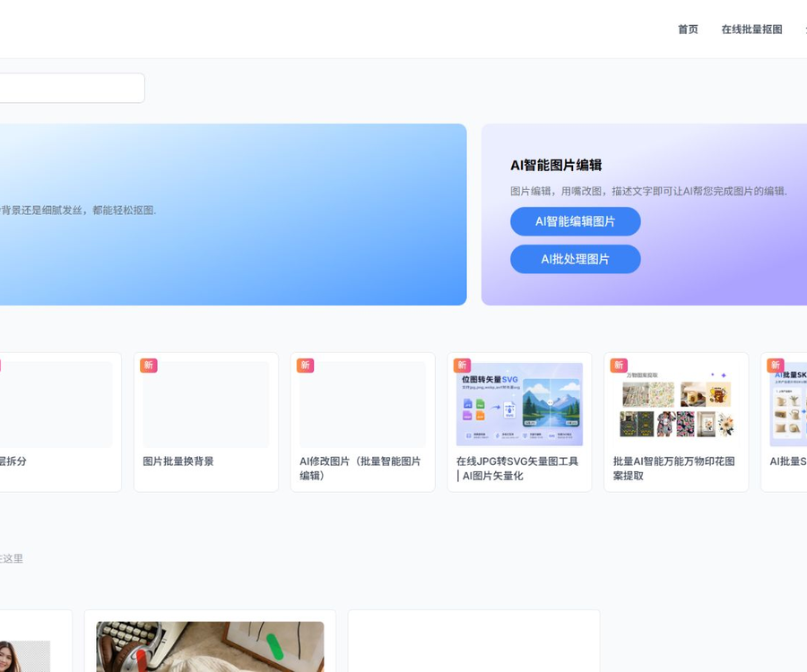The width and height of the screenshot is (807, 672).
Task: Click 新 badge on AI批量SK card
Action: click(776, 365)
